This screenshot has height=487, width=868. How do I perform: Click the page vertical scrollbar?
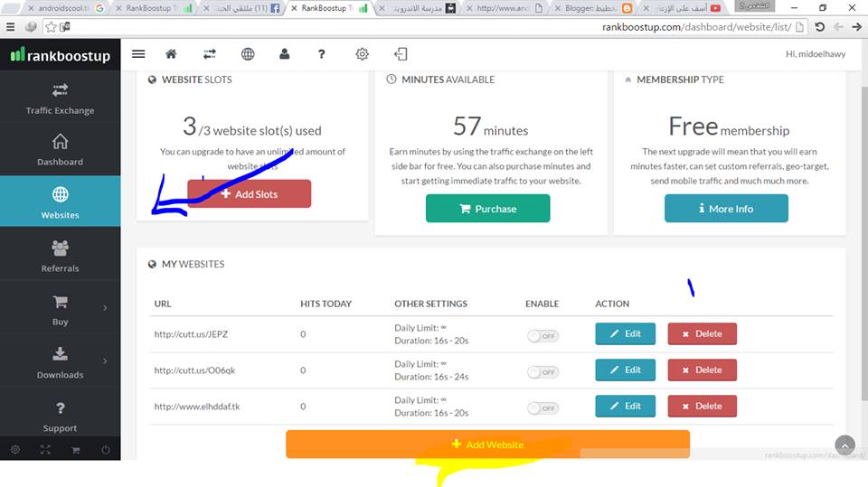click(864, 244)
